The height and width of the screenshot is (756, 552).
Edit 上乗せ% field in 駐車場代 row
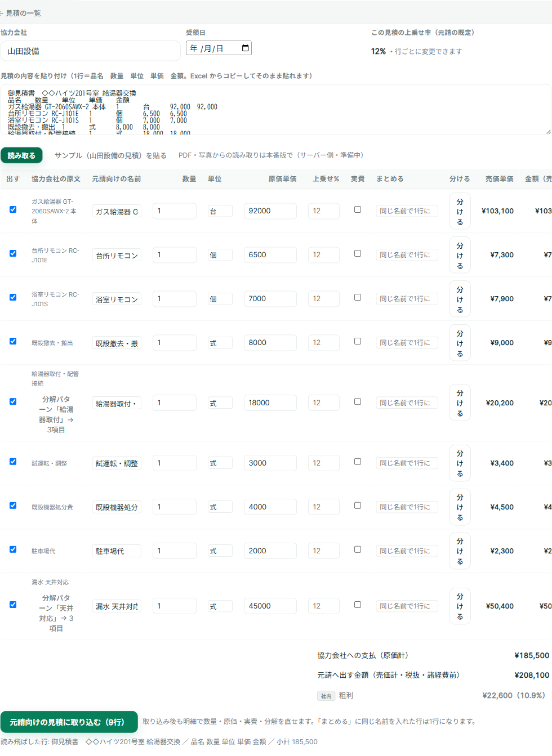pos(324,551)
